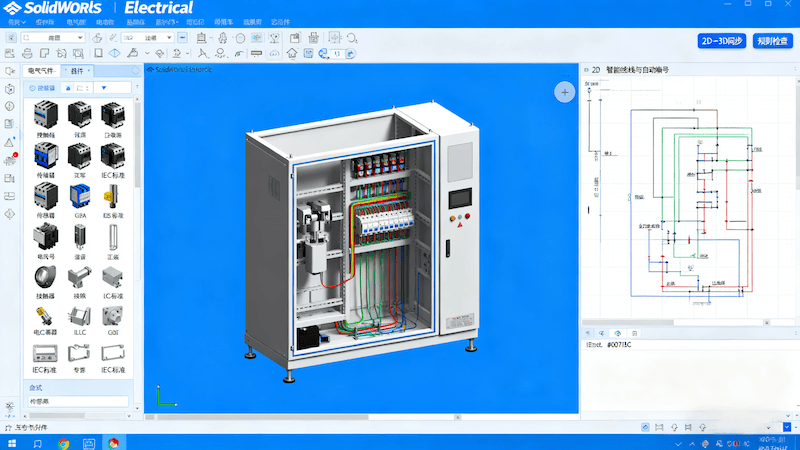The height and width of the screenshot is (450, 800).
Task: Switch to the 器件 tab in left panel
Action: pyautogui.click(x=77, y=72)
